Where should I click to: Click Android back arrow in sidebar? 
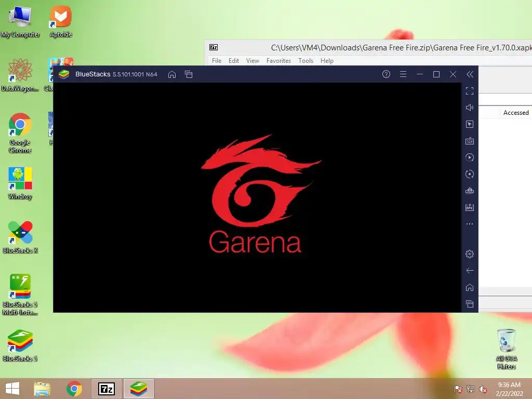pos(470,270)
